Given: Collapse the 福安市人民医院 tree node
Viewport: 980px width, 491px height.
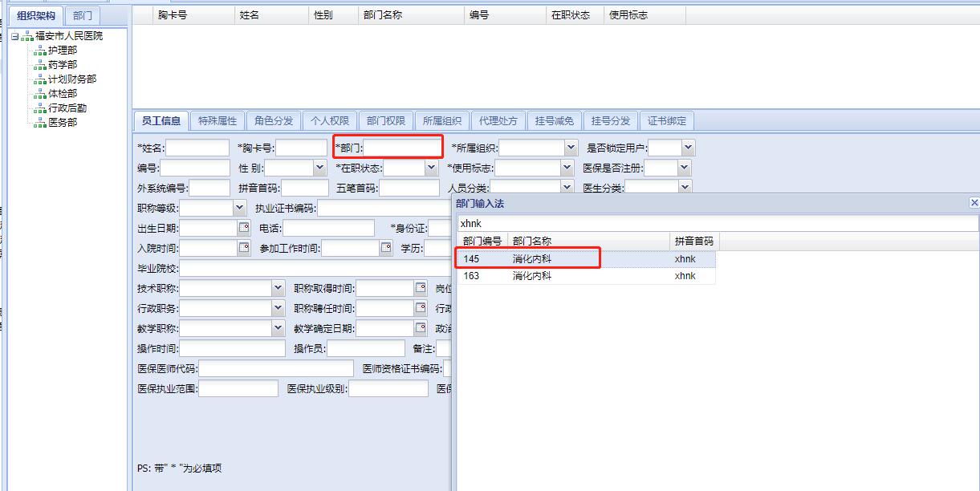Looking at the screenshot, I should tap(14, 36).
